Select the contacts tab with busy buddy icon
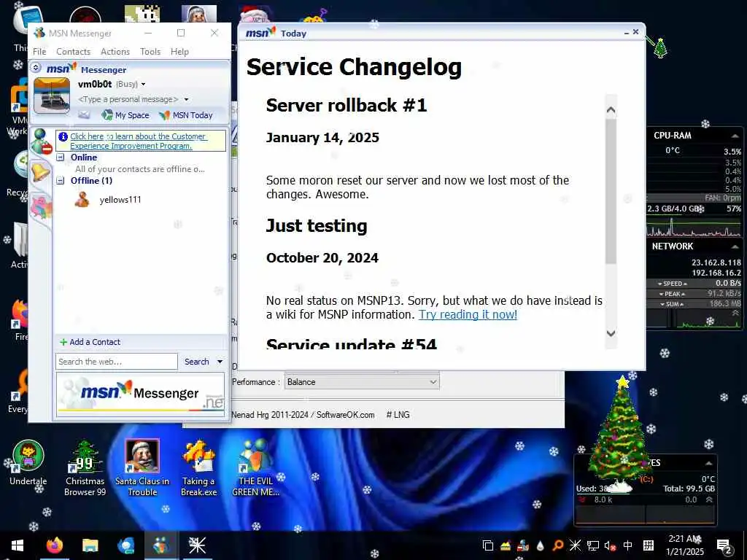Screen dimensions: 747x560 pyautogui.click(x=41, y=141)
